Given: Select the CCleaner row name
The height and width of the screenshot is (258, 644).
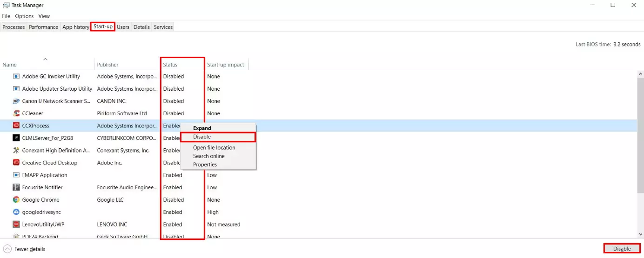Looking at the screenshot, I should pos(33,113).
